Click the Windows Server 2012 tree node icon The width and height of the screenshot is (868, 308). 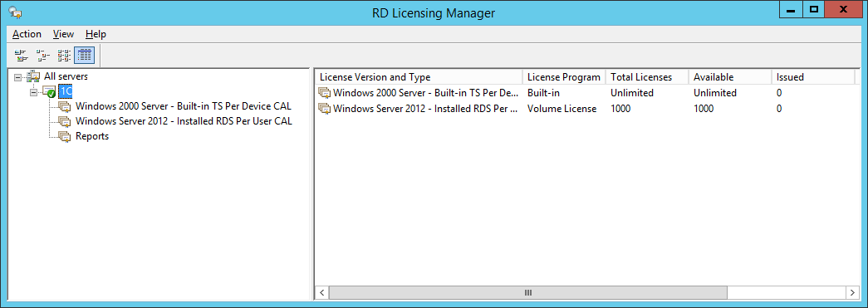click(x=65, y=121)
